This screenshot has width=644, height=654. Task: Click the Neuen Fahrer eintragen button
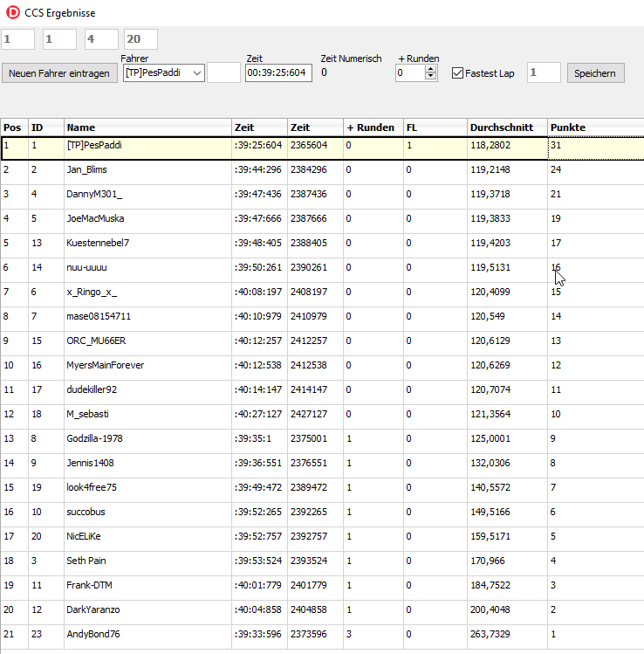[59, 73]
